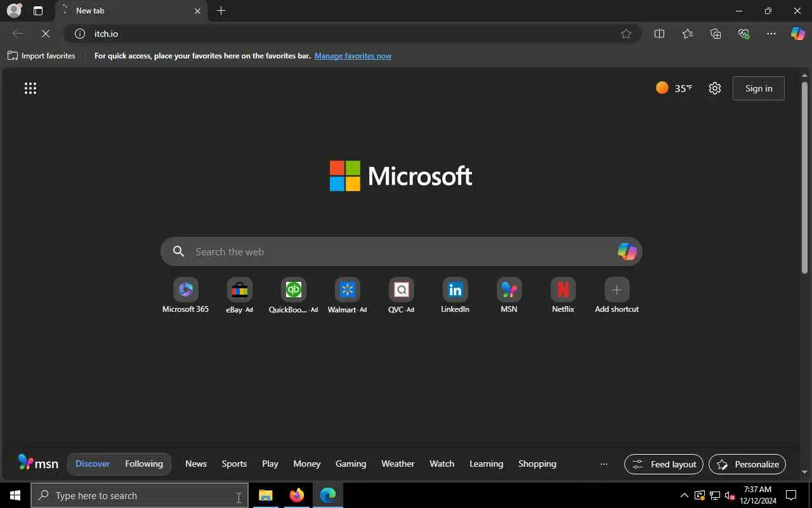Open QVC ad shortcut tile
The image size is (812, 508).
point(401,295)
